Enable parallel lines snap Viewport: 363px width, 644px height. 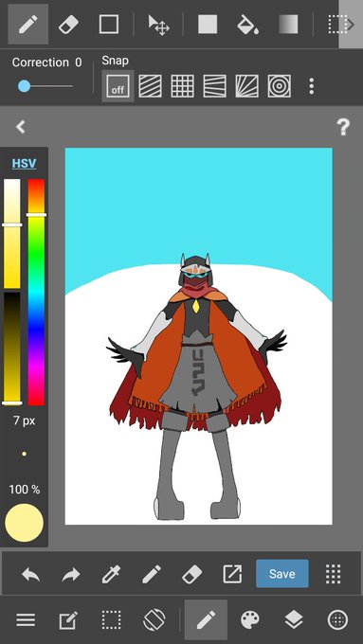pos(150,86)
